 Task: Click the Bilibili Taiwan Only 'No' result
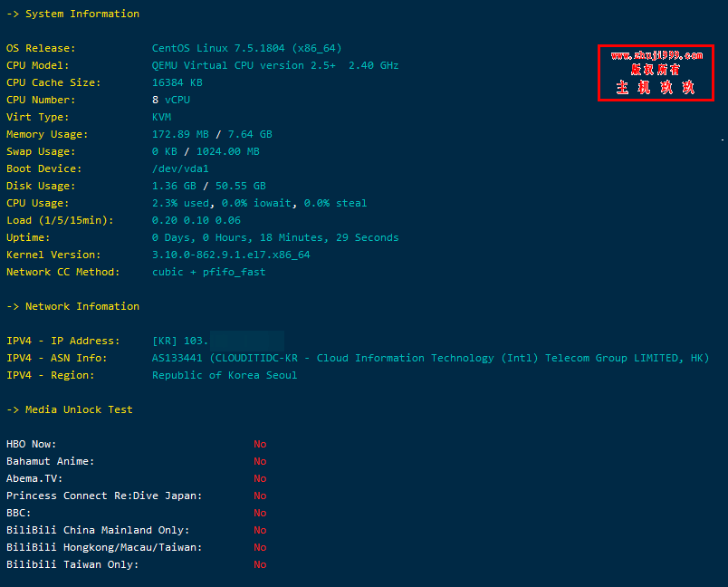pyautogui.click(x=260, y=564)
